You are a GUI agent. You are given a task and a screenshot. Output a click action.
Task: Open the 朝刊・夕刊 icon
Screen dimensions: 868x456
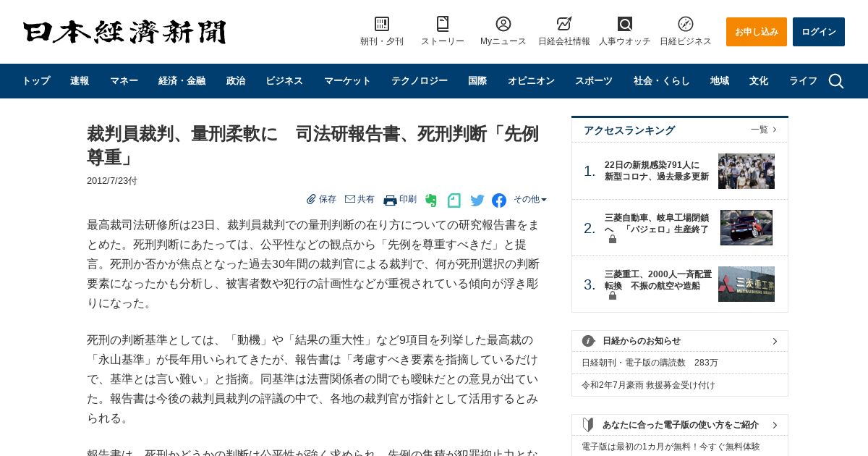click(x=382, y=24)
